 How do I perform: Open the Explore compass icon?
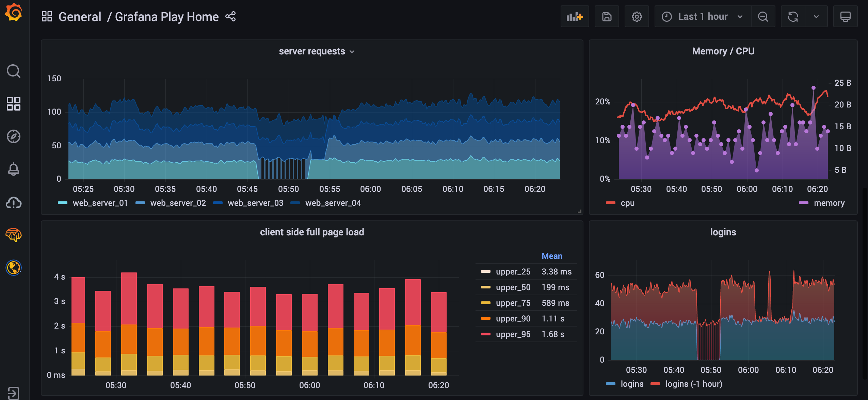(x=14, y=136)
